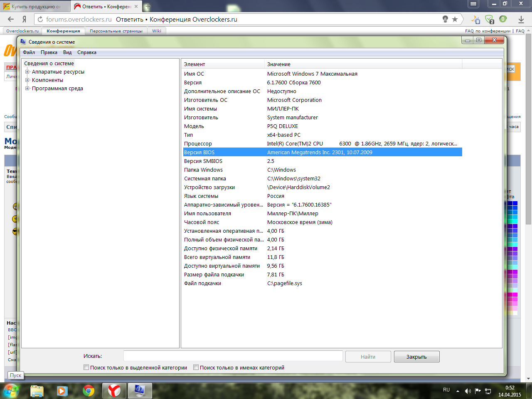Select the 'Аппаратные ресурсы' tree label
Screen dimensions: 532x399
click(58, 72)
